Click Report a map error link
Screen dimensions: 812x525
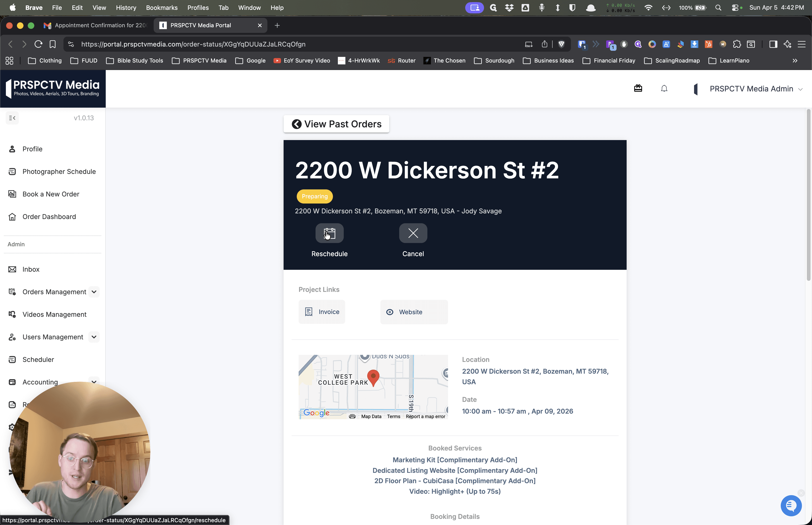425,416
